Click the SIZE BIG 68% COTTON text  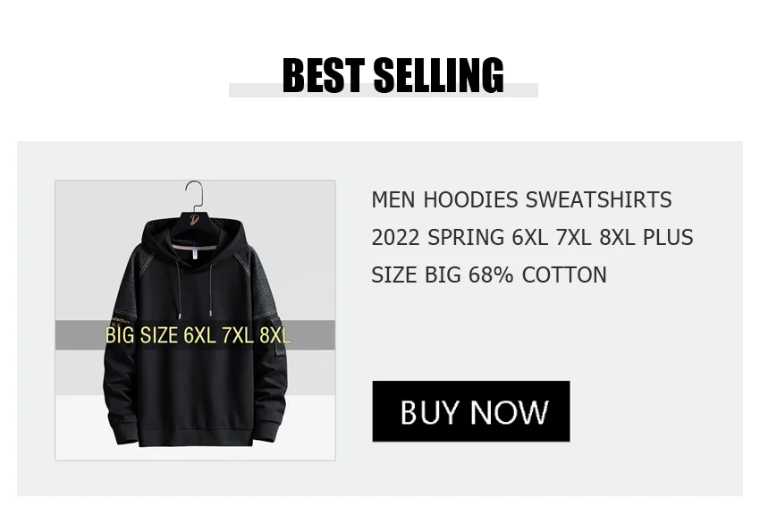pos(489,274)
